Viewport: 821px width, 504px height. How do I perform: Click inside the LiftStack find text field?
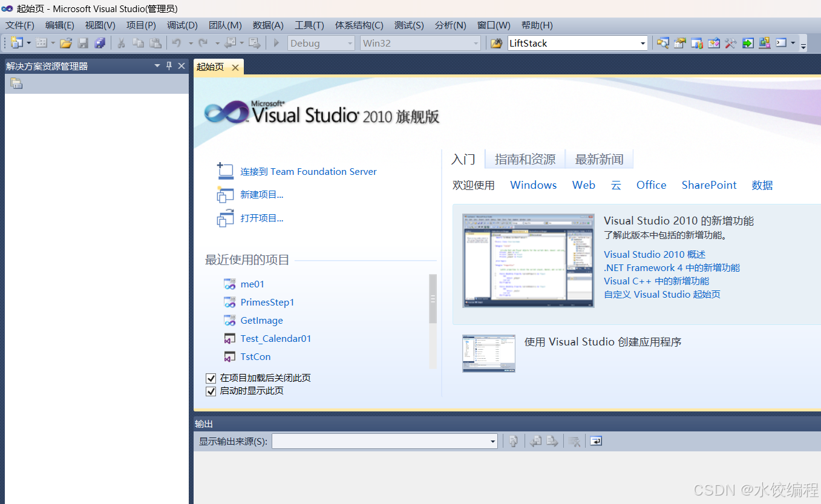click(x=573, y=43)
